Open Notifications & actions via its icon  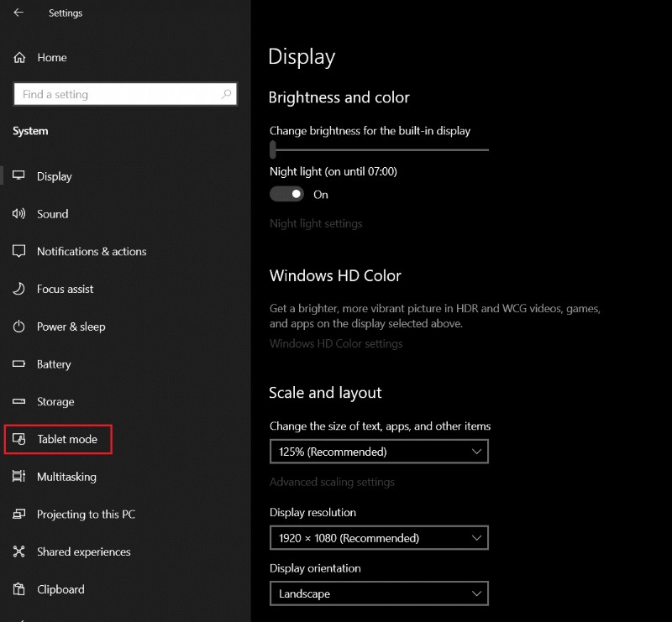[x=18, y=251]
